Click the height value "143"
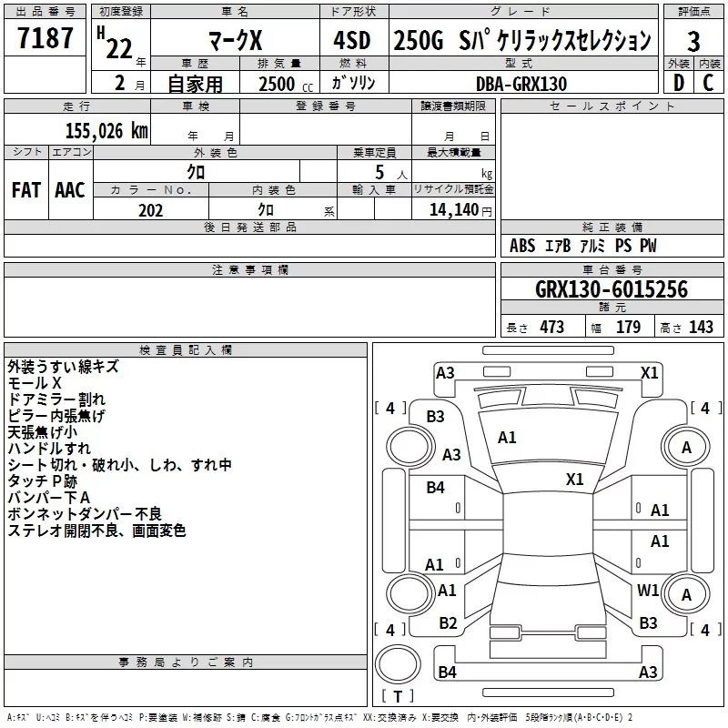728x728 pixels. [701, 327]
